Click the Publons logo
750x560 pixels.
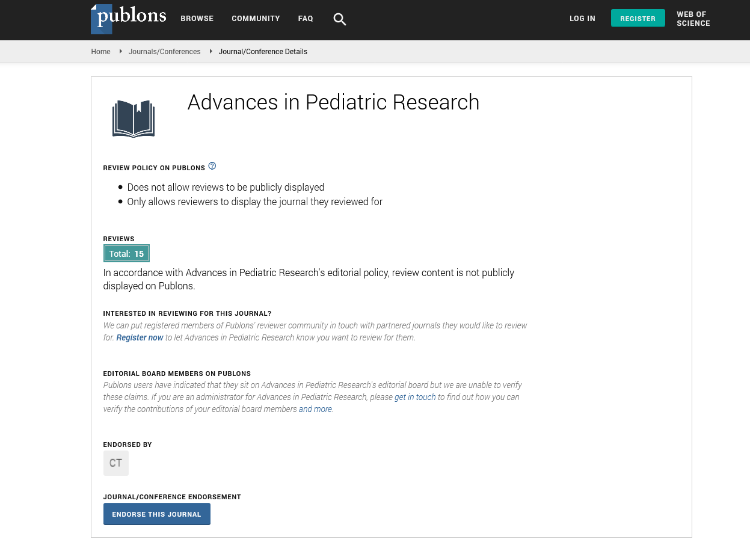(129, 19)
